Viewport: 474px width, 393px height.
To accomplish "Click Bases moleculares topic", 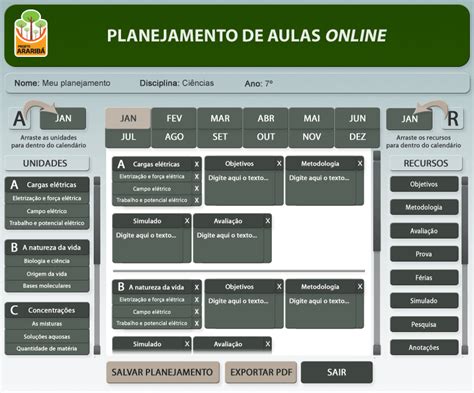I will 47,286.
